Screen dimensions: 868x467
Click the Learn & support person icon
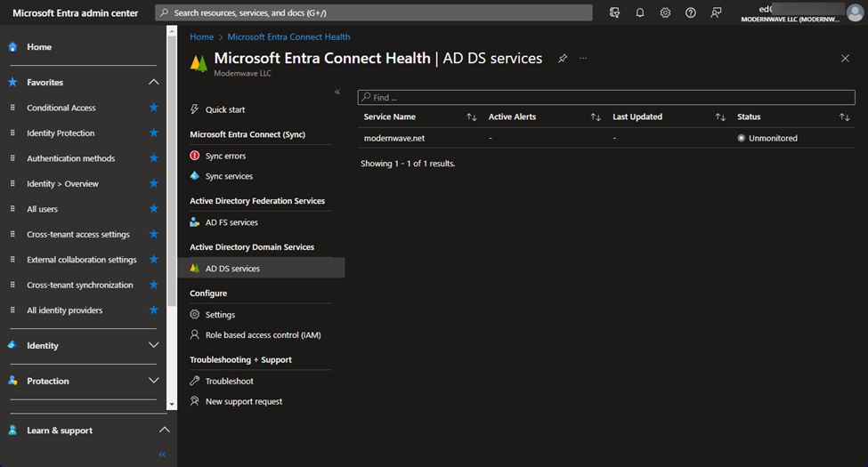pyautogui.click(x=12, y=430)
